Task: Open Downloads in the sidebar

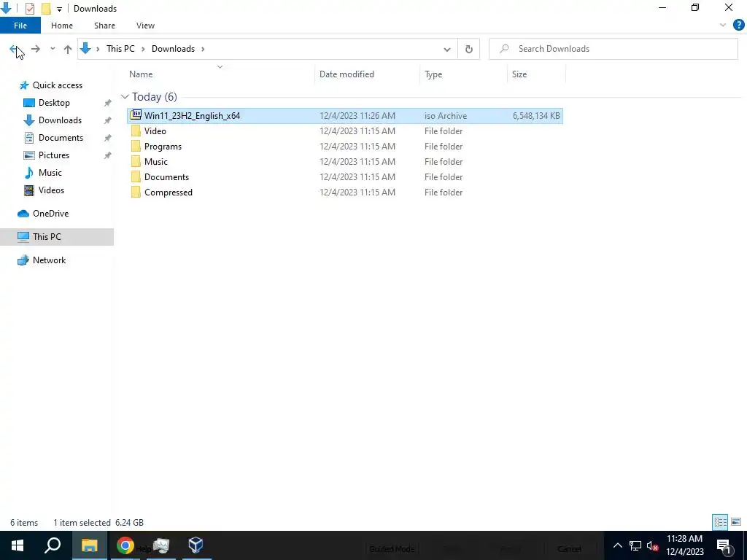Action: tap(60, 120)
